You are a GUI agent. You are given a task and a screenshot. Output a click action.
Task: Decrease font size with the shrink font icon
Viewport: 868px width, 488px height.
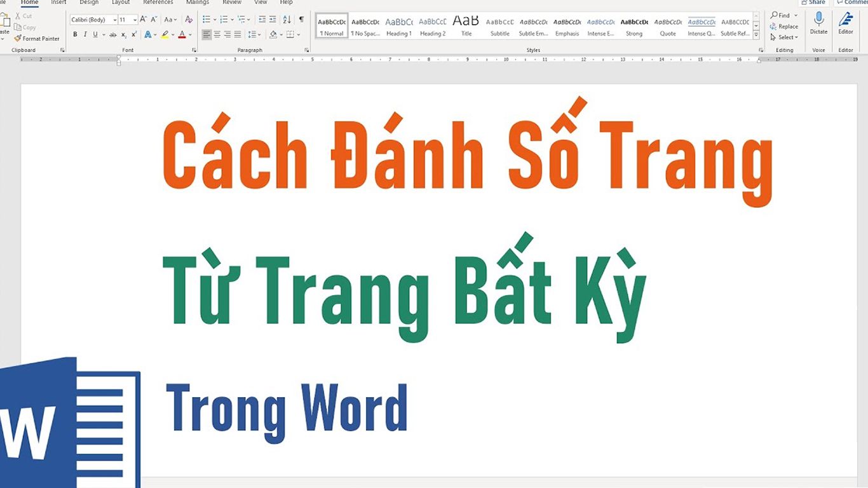point(154,20)
